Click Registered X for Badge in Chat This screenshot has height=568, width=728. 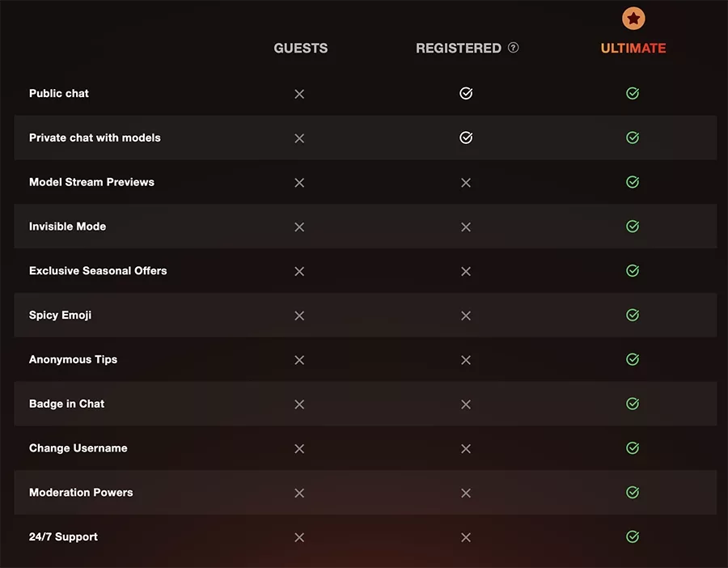[466, 404]
